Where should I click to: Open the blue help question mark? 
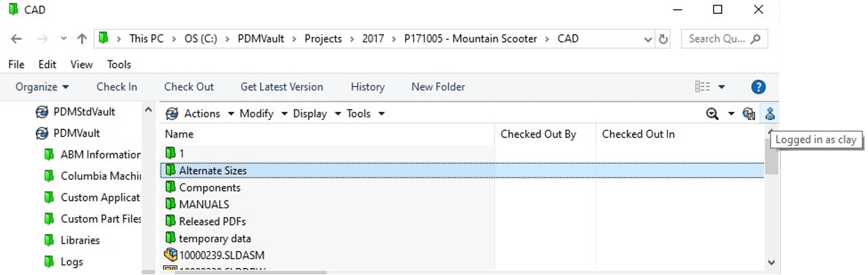pos(758,87)
